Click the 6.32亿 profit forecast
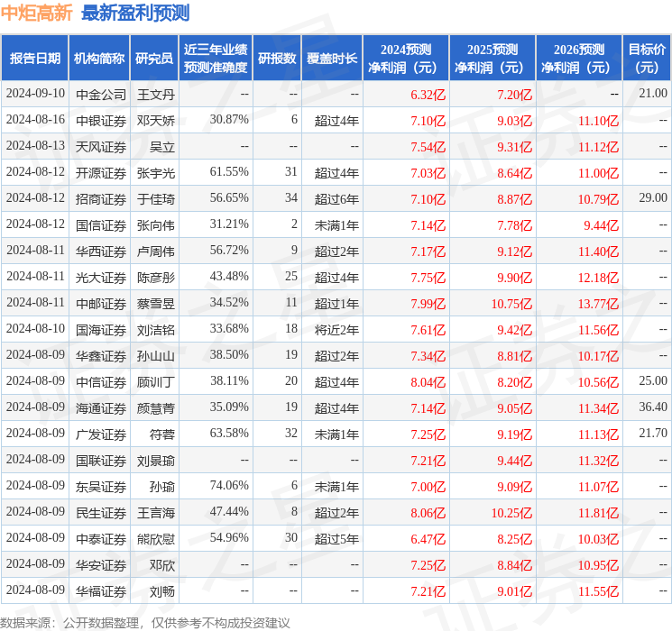This screenshot has width=672, height=631. click(x=428, y=95)
